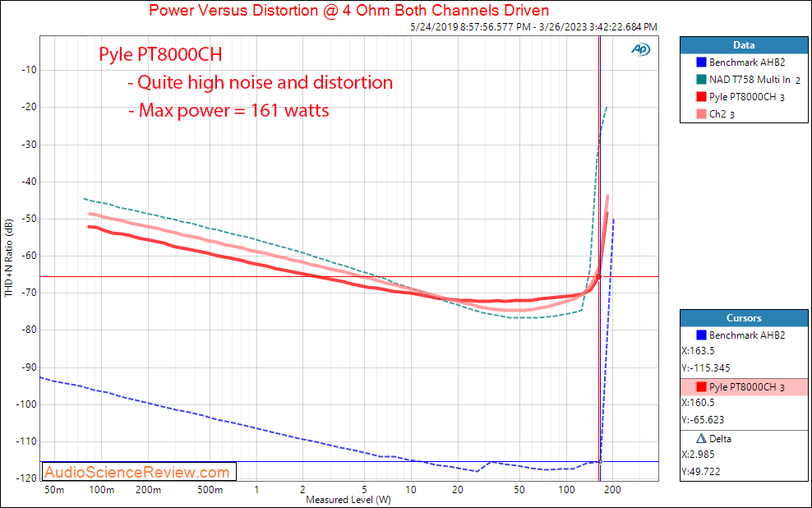Click the cursor value Y:-65.623
The height and width of the screenshot is (508, 812).
[x=703, y=419]
